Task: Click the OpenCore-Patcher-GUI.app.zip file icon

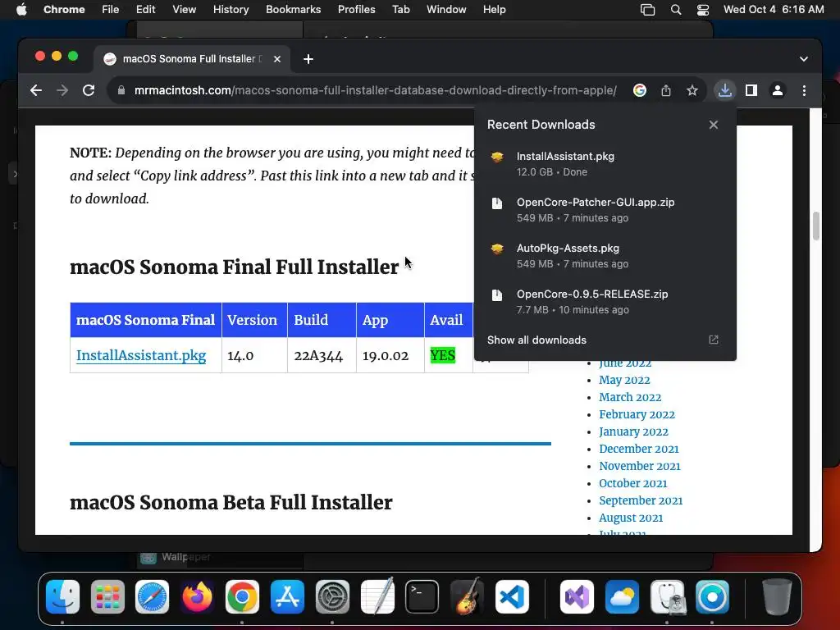Action: pyautogui.click(x=497, y=203)
